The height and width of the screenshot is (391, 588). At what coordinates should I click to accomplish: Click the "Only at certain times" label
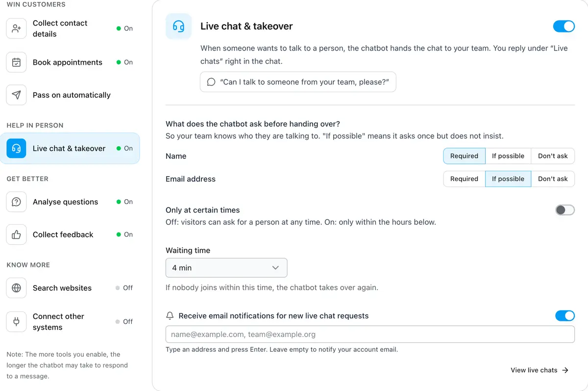(203, 210)
